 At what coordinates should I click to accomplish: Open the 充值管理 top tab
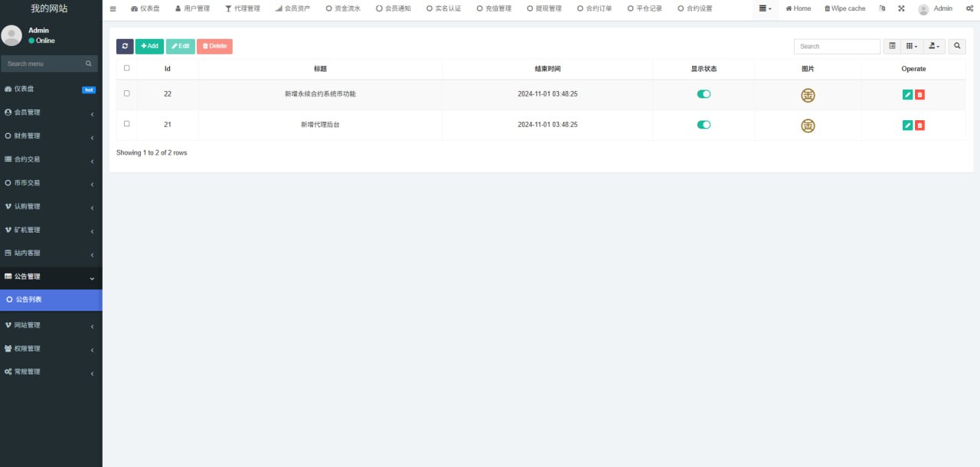point(494,8)
